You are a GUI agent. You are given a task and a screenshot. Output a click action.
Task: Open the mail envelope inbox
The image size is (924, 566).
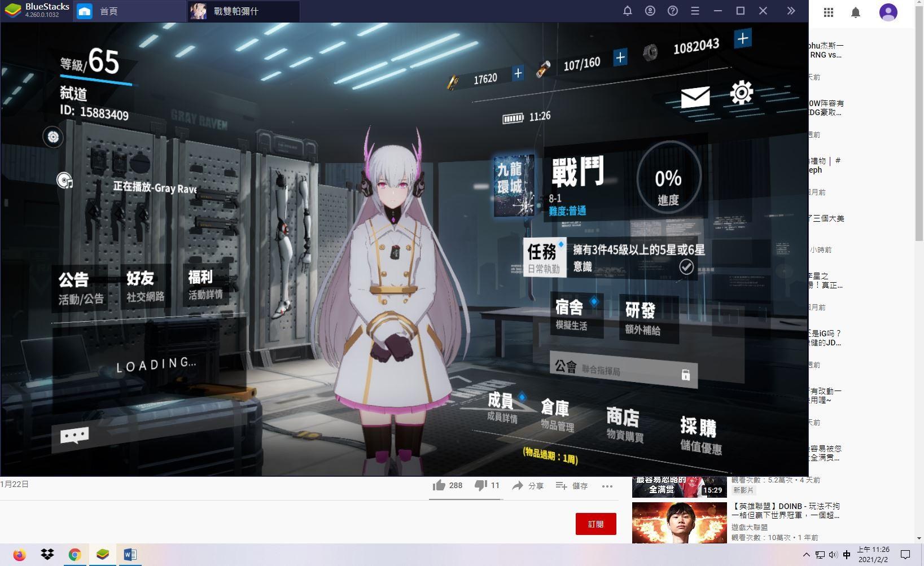tap(695, 98)
